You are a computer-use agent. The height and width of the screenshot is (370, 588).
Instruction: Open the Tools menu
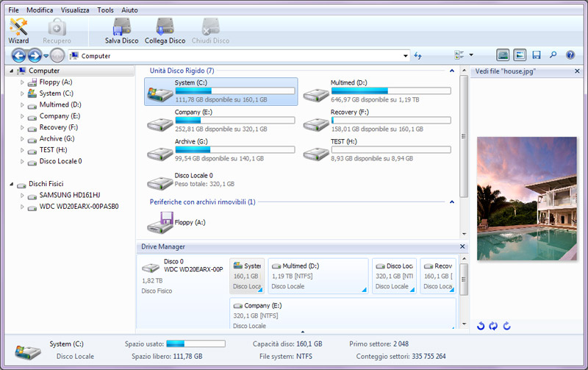(105, 10)
